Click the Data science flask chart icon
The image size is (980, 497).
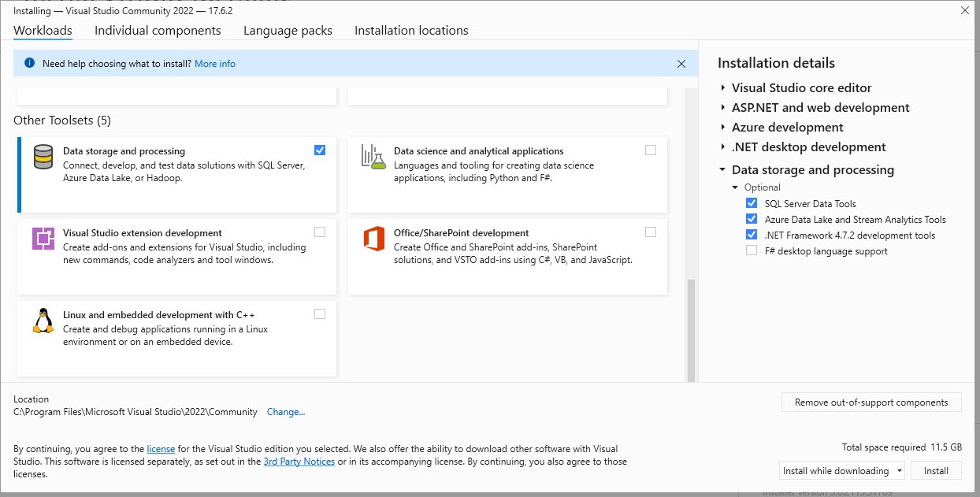(373, 156)
